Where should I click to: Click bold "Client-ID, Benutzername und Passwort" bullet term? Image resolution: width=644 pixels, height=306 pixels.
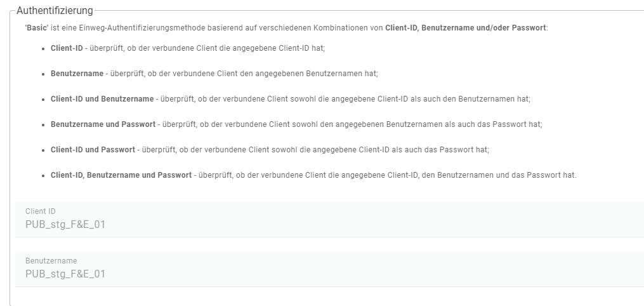point(121,175)
